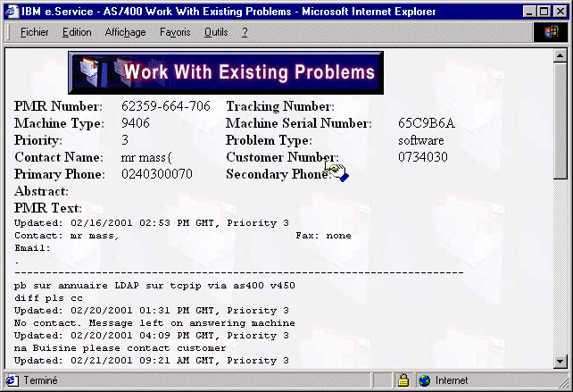
Task: Open the Favoris menu
Action: (175, 32)
